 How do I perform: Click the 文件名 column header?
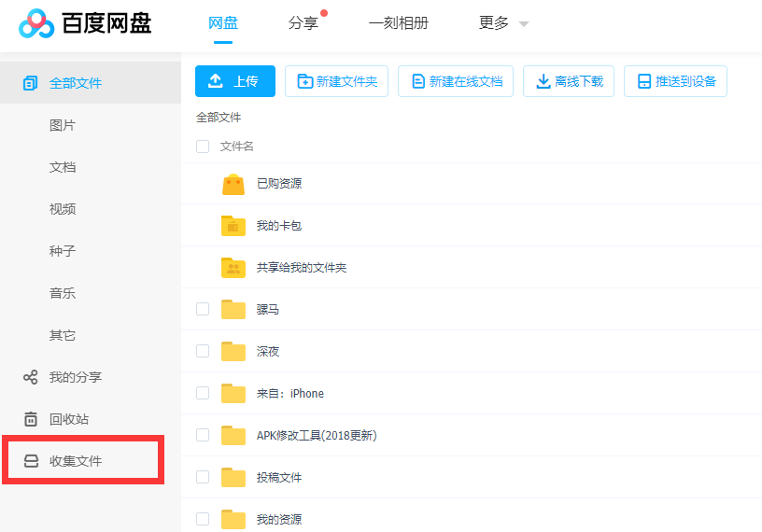point(236,147)
